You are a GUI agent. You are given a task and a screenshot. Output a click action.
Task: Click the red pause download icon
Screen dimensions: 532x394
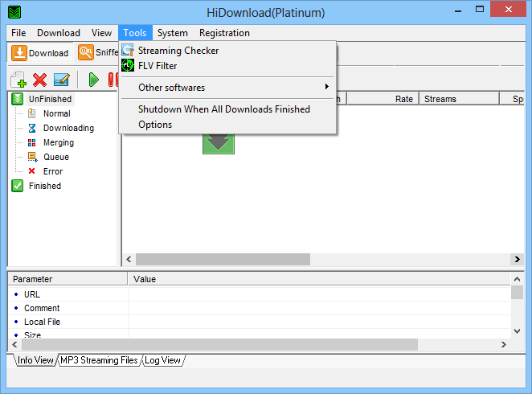[x=113, y=80]
